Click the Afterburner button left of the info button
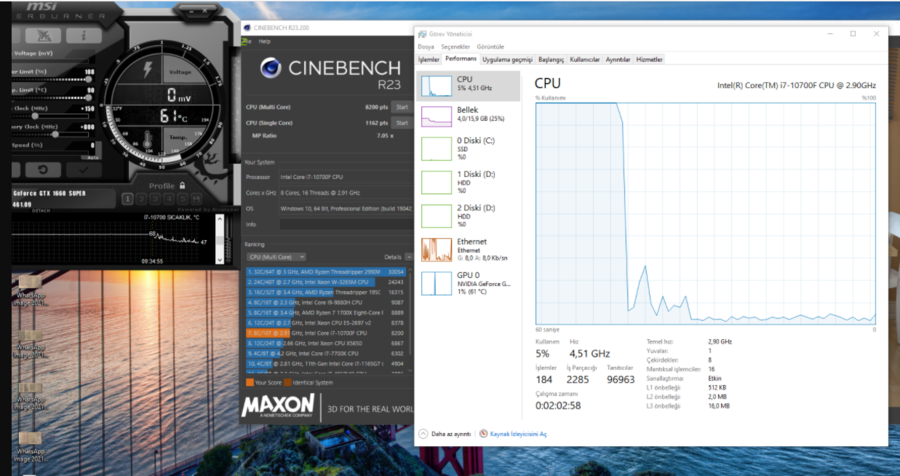 [x=44, y=36]
